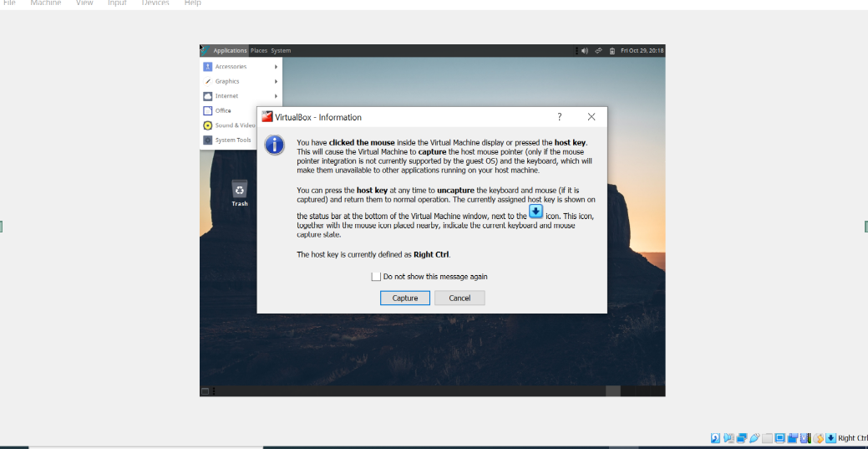
Task: Click the optical disk status bar icon
Action: tap(715, 438)
